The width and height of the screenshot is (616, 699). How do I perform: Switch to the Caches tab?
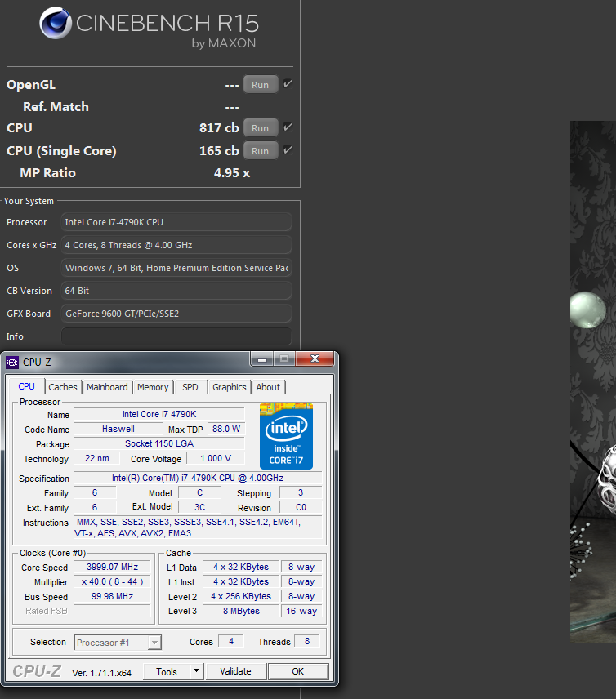click(63, 387)
